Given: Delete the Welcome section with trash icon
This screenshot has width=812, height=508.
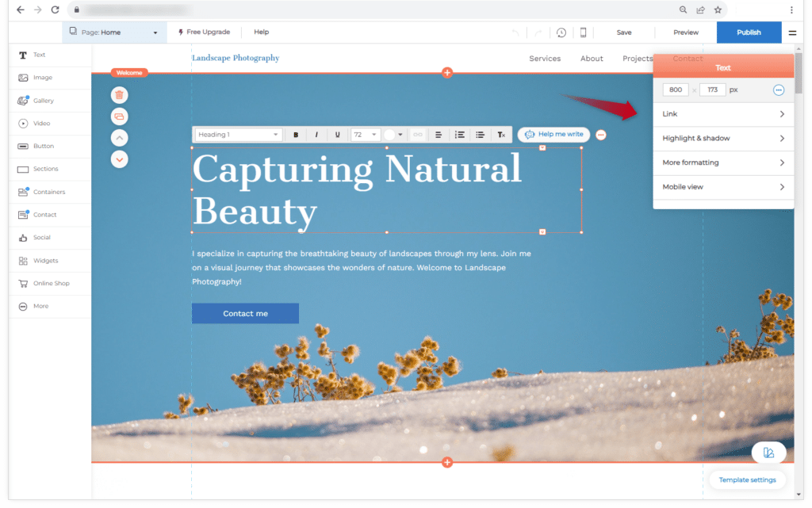Looking at the screenshot, I should tap(119, 95).
